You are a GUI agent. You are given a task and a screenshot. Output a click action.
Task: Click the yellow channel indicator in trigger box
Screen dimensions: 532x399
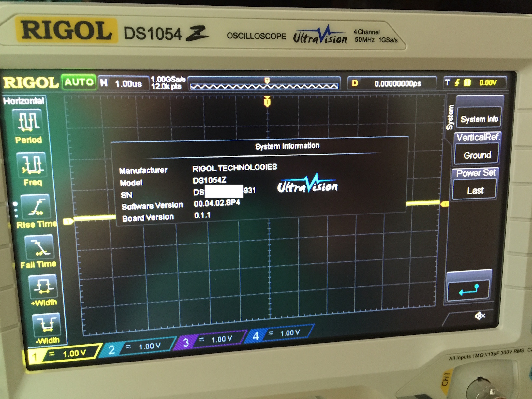(467, 83)
